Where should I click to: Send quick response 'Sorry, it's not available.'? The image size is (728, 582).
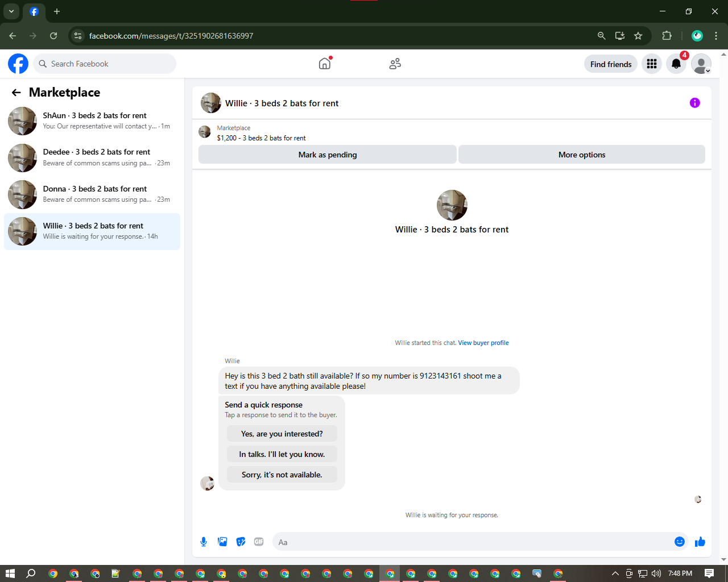[282, 475]
